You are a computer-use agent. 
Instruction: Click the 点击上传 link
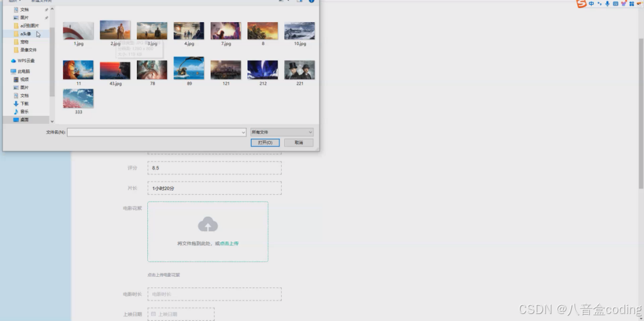coord(229,244)
